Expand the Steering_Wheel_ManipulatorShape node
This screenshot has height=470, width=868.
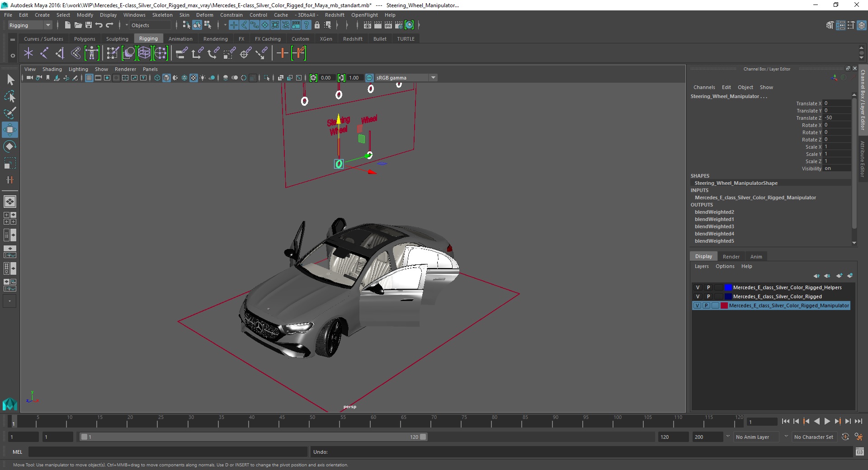[x=736, y=183]
